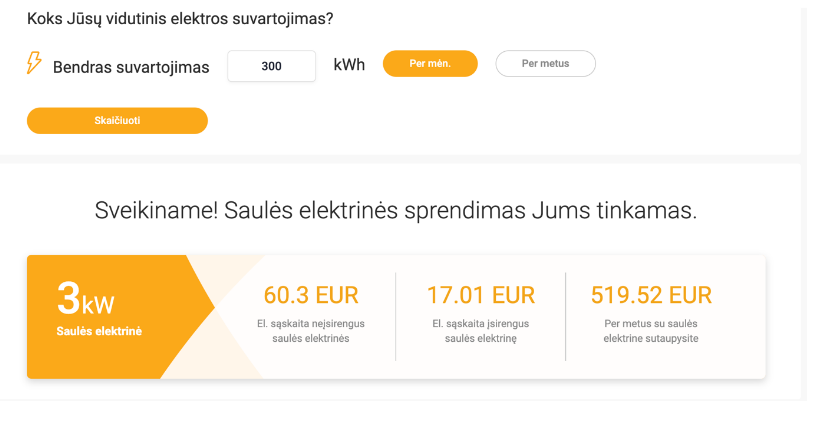Click the 60.3 EUR amount

coord(311,295)
